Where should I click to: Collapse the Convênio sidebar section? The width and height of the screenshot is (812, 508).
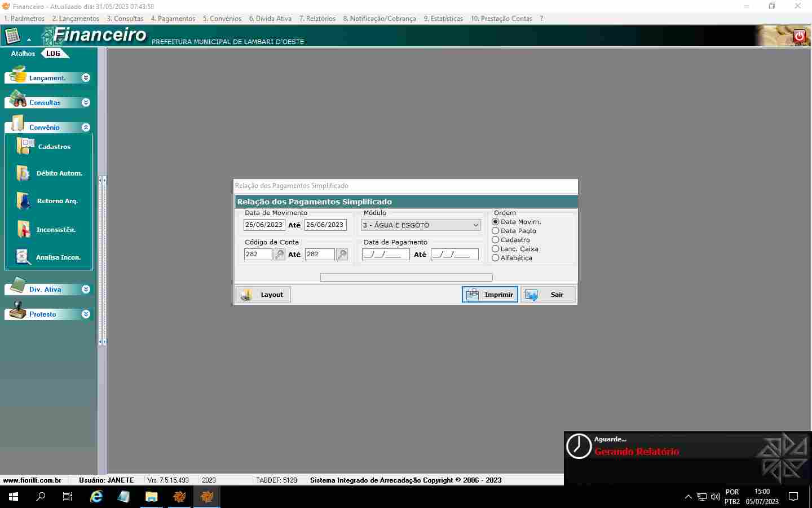click(86, 128)
